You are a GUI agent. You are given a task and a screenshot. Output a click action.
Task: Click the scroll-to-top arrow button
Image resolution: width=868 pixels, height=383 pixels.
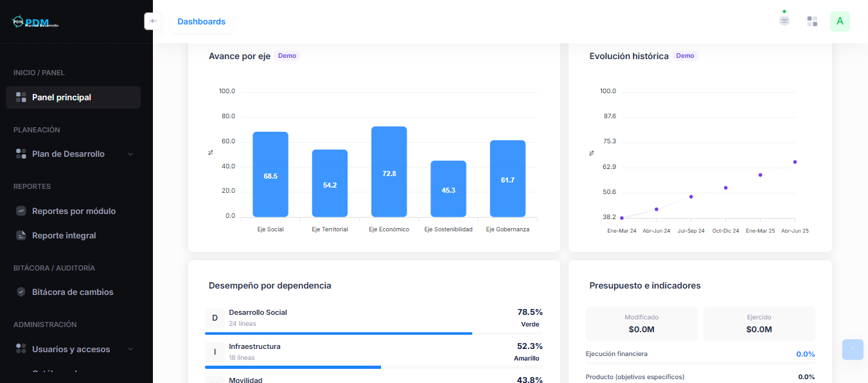click(x=853, y=349)
